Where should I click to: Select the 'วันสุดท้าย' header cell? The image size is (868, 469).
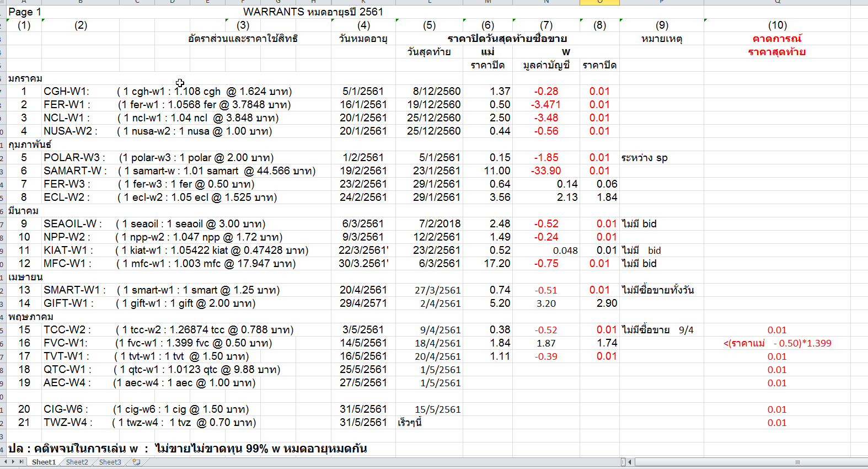tap(429, 51)
